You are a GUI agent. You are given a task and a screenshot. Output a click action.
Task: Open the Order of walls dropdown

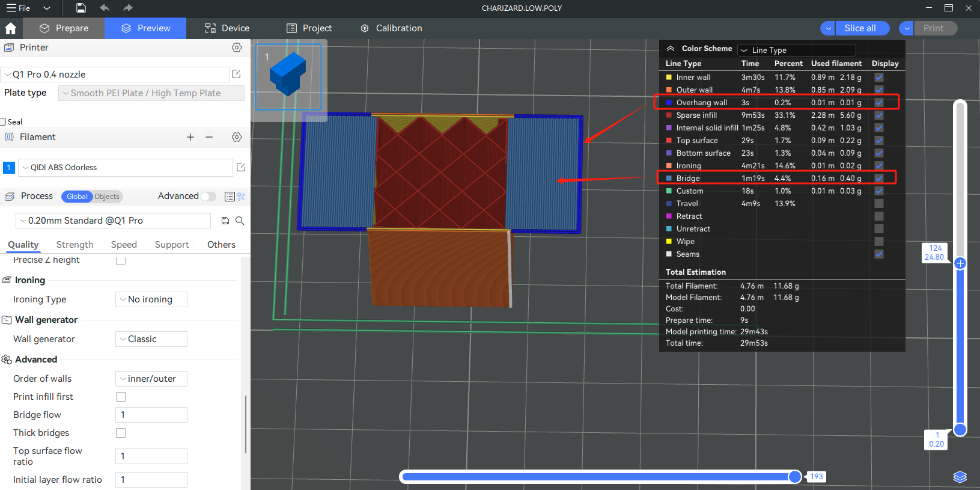[x=151, y=379]
